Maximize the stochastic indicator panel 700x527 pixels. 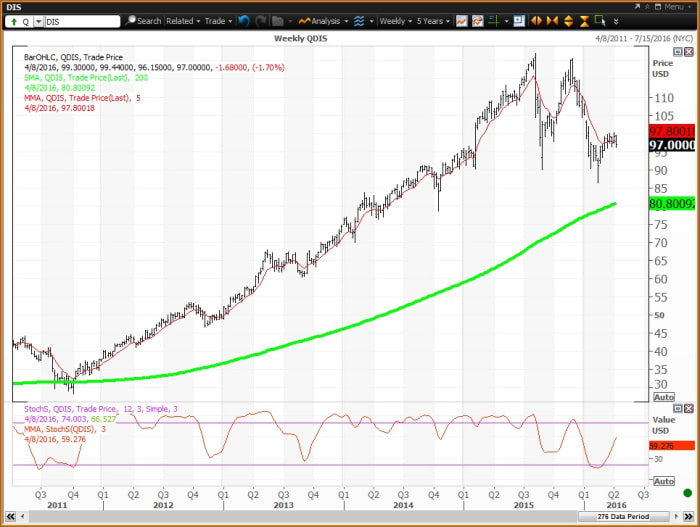[675, 408]
